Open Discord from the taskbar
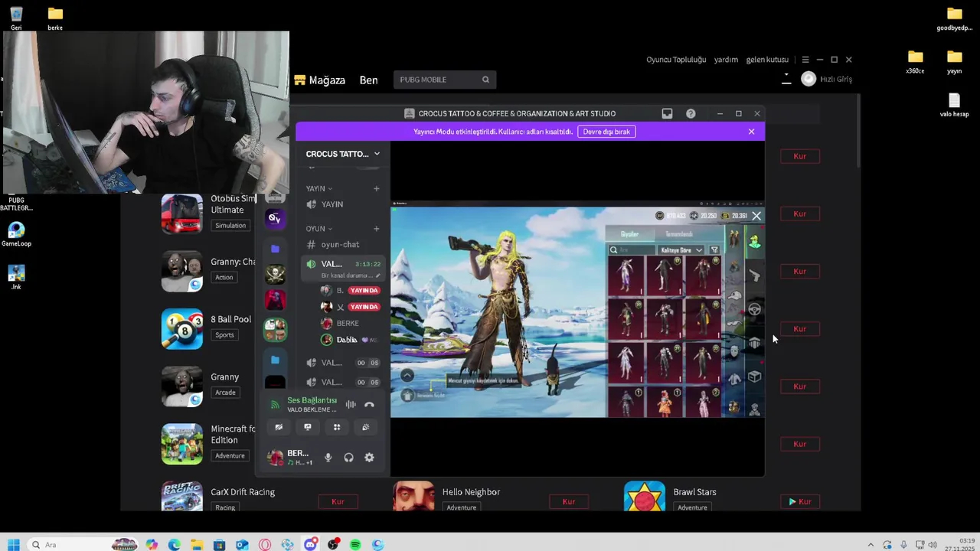Screen dimensions: 980x551 tap(310, 545)
